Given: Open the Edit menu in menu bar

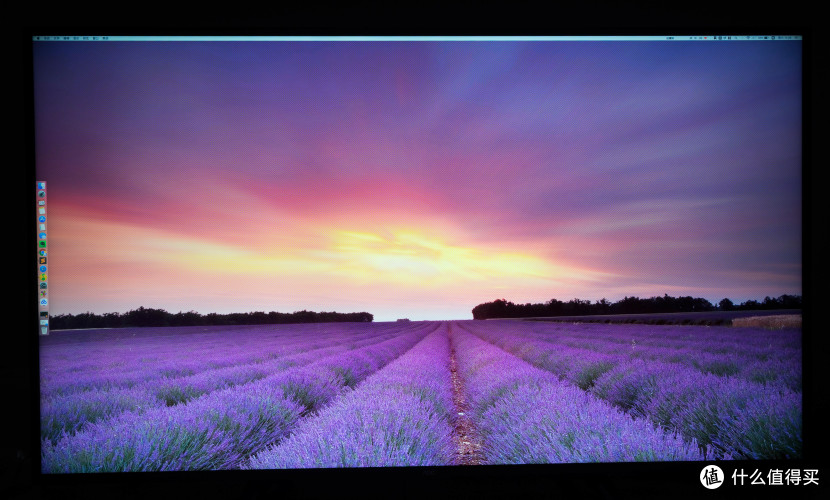Looking at the screenshot, I should (68, 38).
